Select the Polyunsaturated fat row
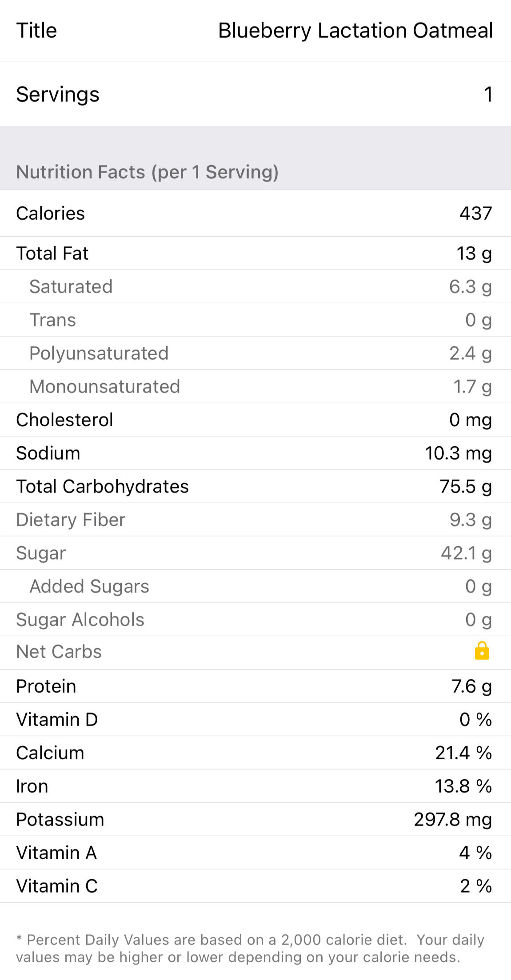 (255, 353)
